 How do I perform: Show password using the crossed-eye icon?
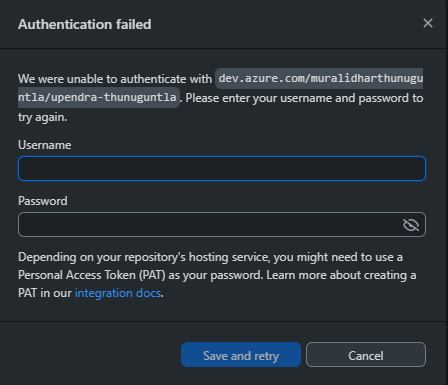click(411, 225)
